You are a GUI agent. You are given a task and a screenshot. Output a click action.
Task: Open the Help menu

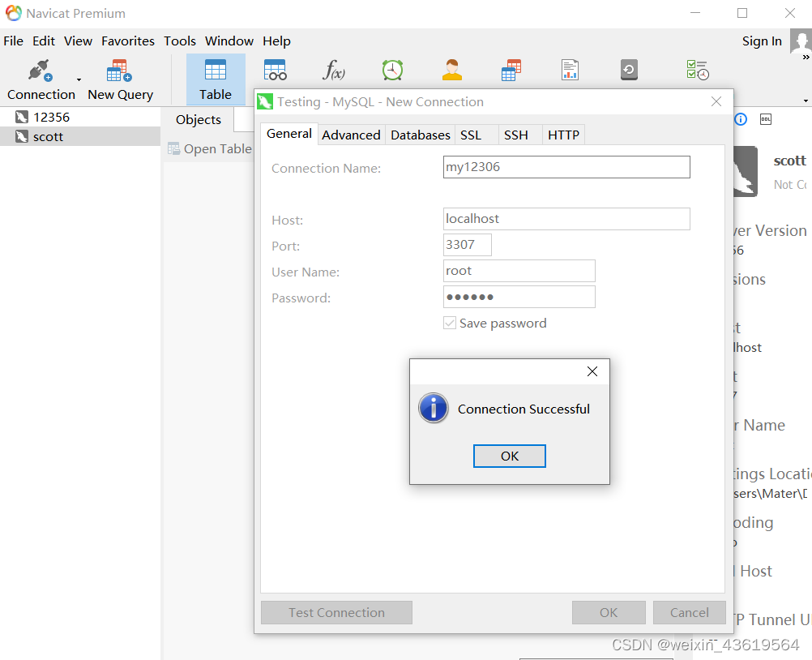[x=276, y=41]
